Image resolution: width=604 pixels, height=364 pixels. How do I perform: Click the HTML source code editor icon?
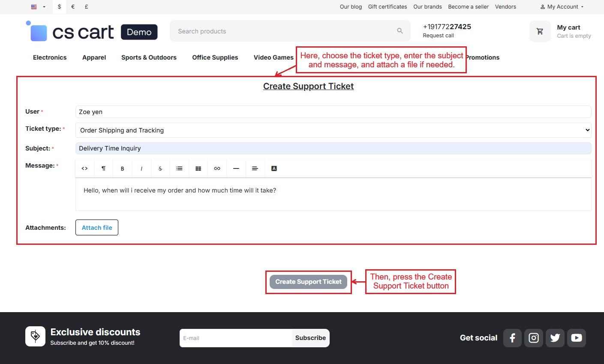point(84,168)
